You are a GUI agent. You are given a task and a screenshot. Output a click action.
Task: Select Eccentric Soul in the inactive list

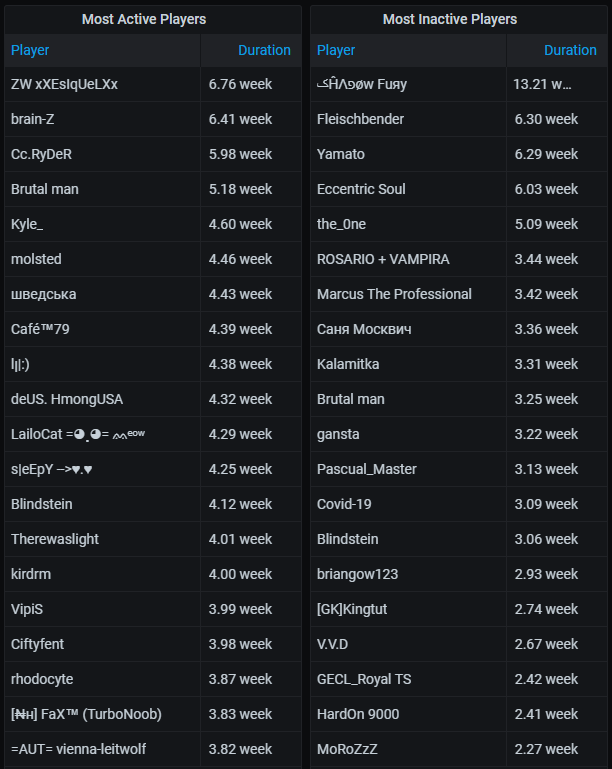tap(361, 189)
